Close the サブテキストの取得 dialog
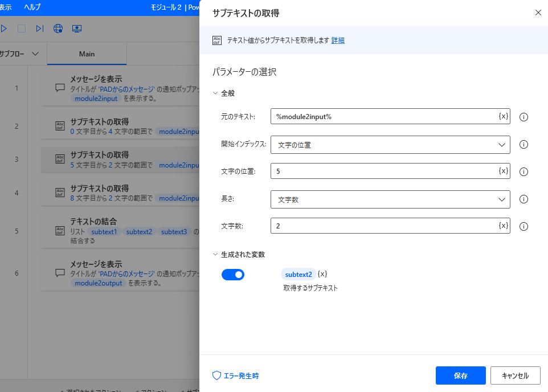Screen dimensions: 548x392 [x=538, y=13]
